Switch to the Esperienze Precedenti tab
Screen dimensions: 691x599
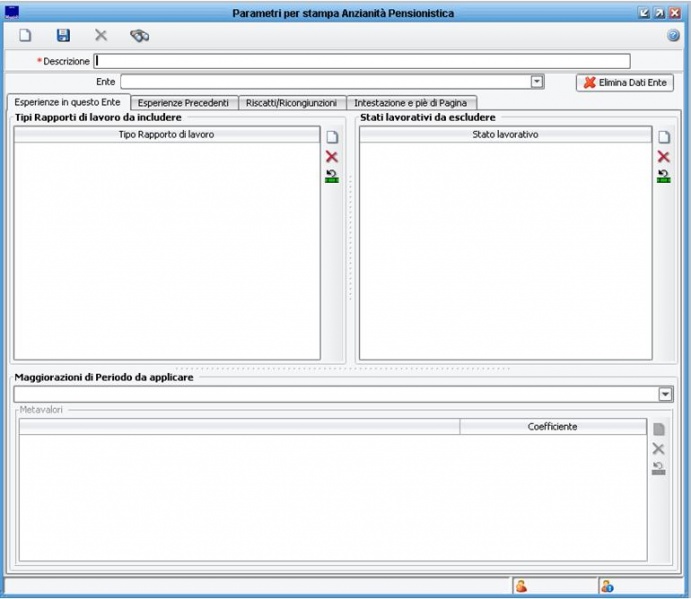coord(183,103)
